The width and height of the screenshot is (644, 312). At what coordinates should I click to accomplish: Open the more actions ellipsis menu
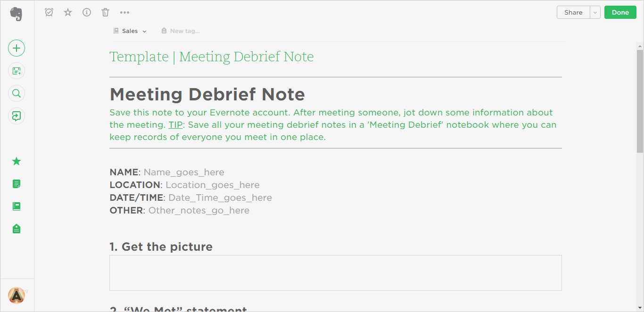124,12
